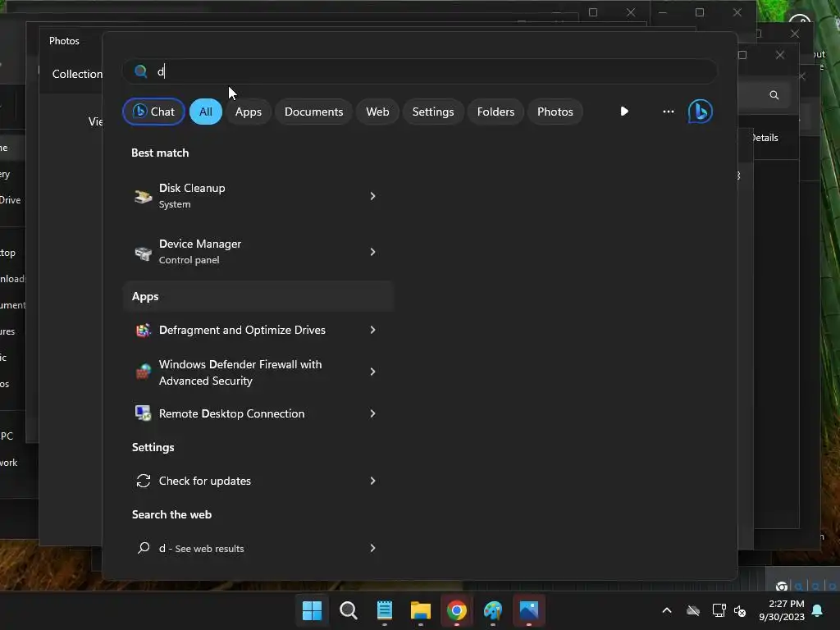Click into the search text field
Image resolution: width=840 pixels, height=630 pixels.
point(419,71)
